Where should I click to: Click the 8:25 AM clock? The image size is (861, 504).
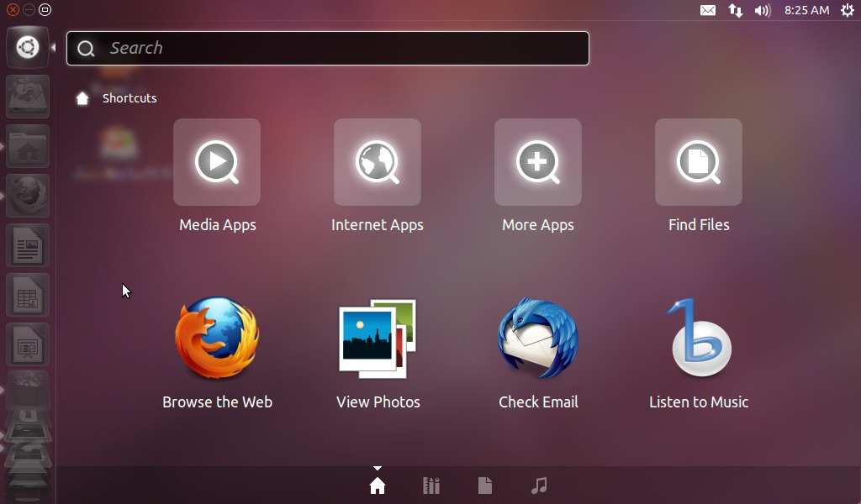click(x=806, y=10)
